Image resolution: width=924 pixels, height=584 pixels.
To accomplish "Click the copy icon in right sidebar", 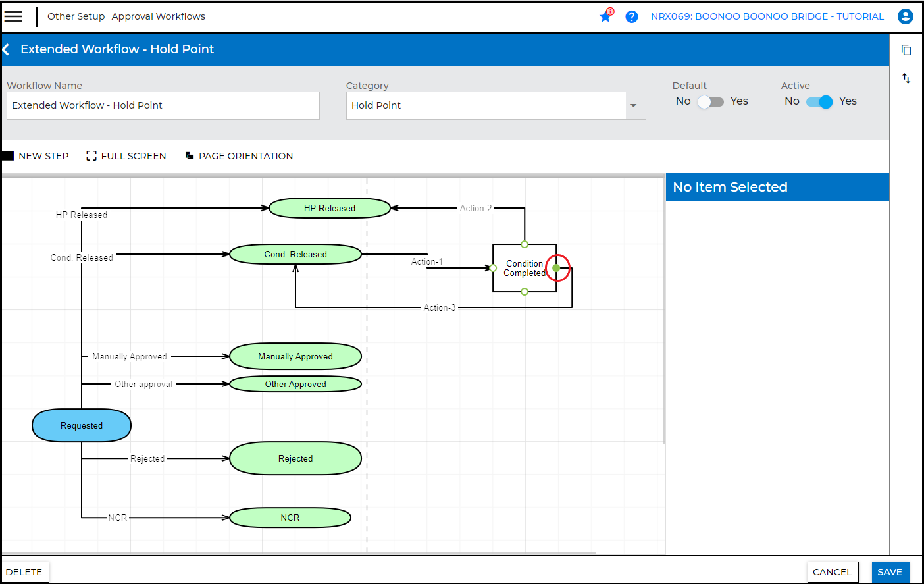I will coord(906,50).
